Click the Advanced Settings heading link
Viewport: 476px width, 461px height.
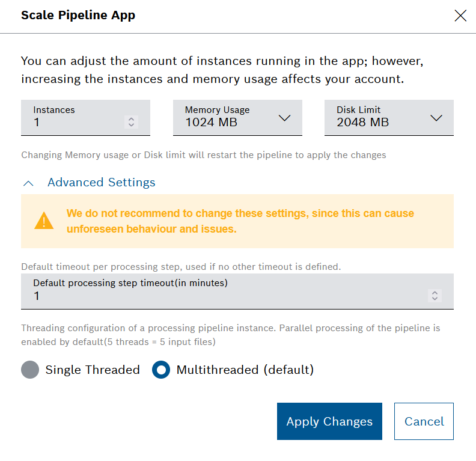(x=101, y=183)
